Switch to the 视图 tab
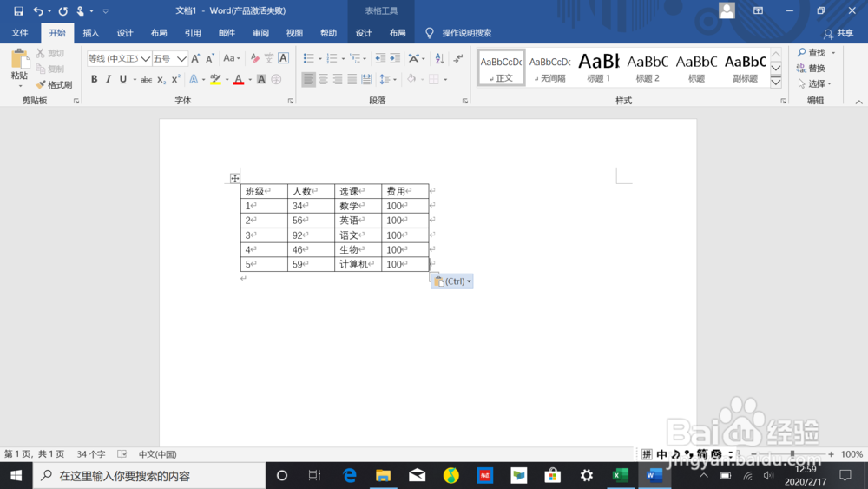 (x=294, y=33)
